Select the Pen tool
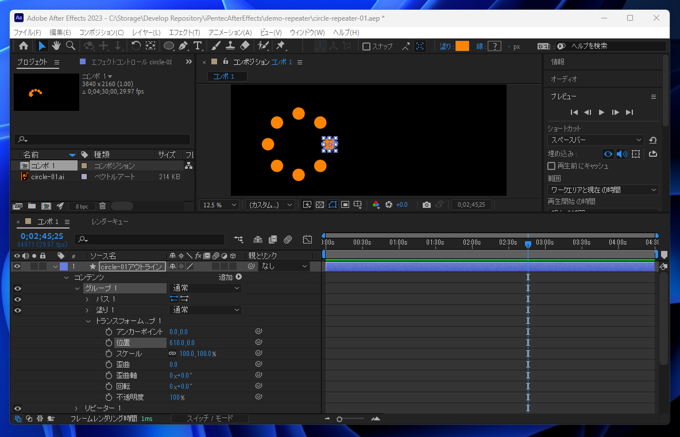The width and height of the screenshot is (680, 437). [x=183, y=46]
